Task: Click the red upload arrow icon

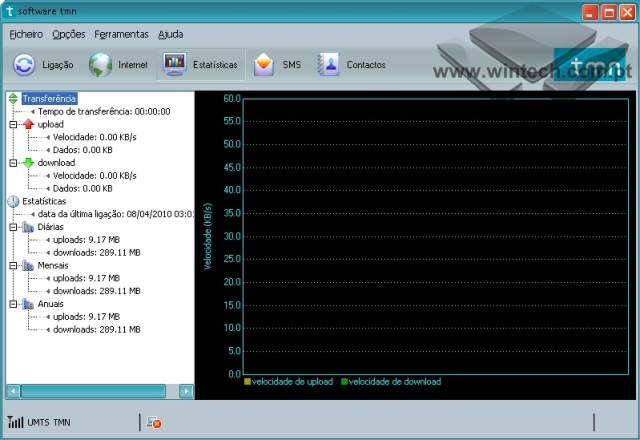Action: (x=28, y=124)
